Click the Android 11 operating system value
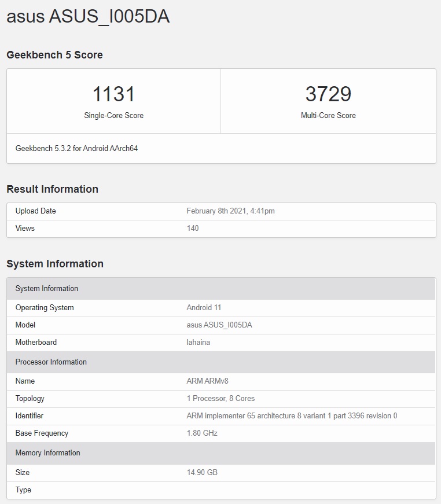 (204, 308)
